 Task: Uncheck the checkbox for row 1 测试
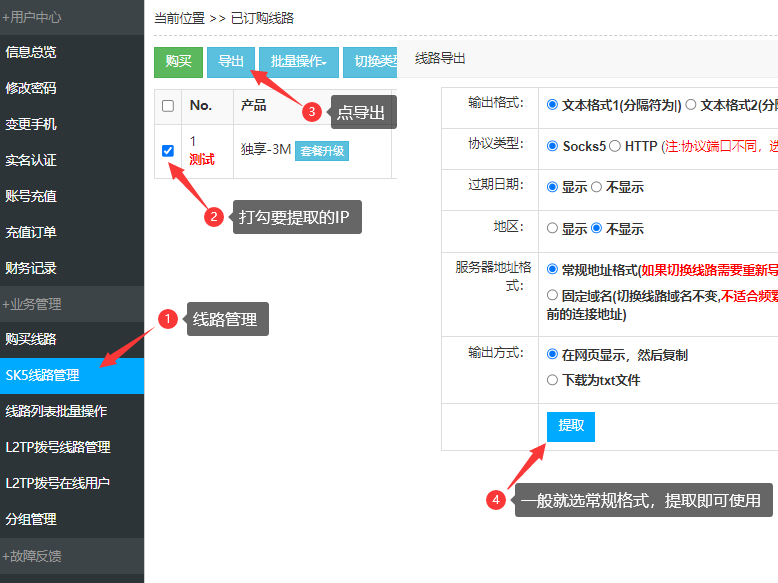click(x=168, y=151)
